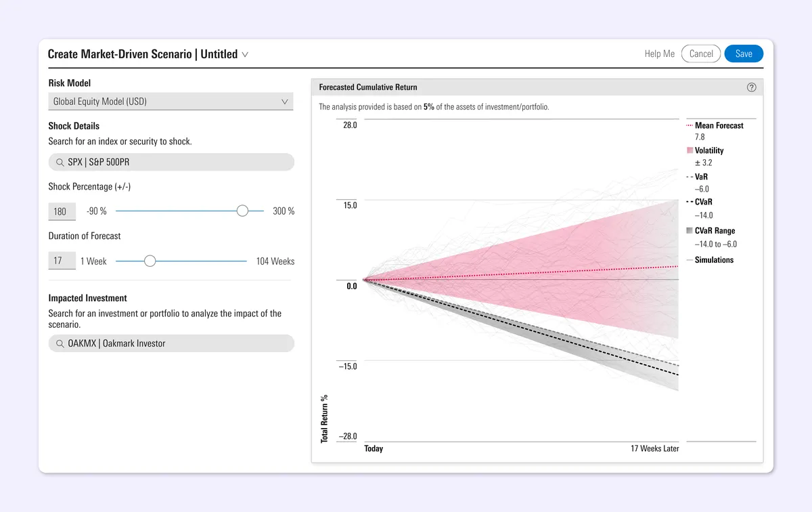Click the '300 %' slider maximum label

coord(284,211)
